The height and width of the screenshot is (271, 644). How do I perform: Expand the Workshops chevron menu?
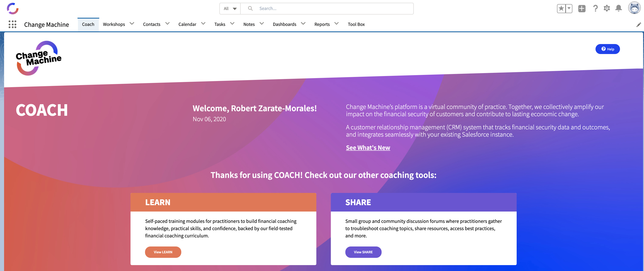click(132, 24)
